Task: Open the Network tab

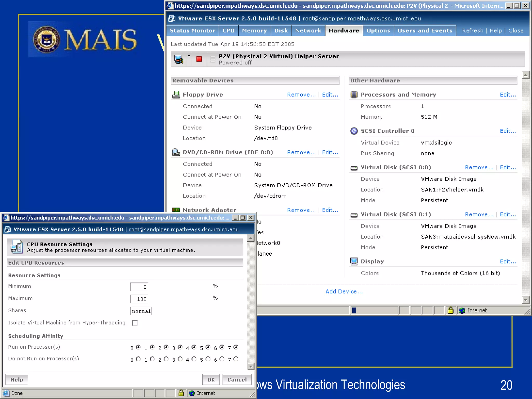Action: 308,31
